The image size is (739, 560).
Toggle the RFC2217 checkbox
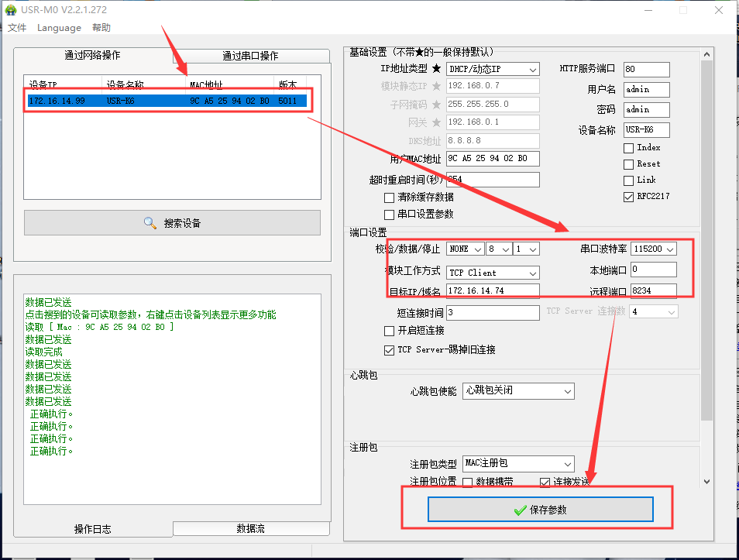(x=628, y=197)
